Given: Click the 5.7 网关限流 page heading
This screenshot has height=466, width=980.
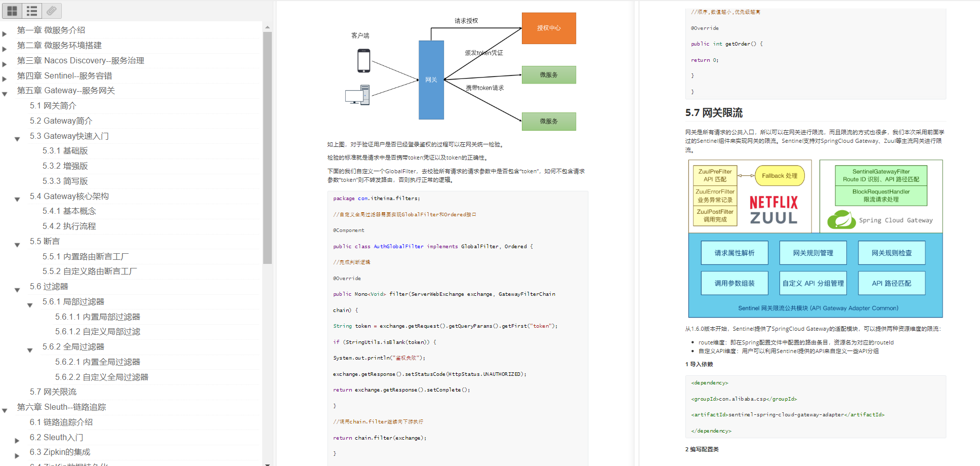Looking at the screenshot, I should point(714,113).
